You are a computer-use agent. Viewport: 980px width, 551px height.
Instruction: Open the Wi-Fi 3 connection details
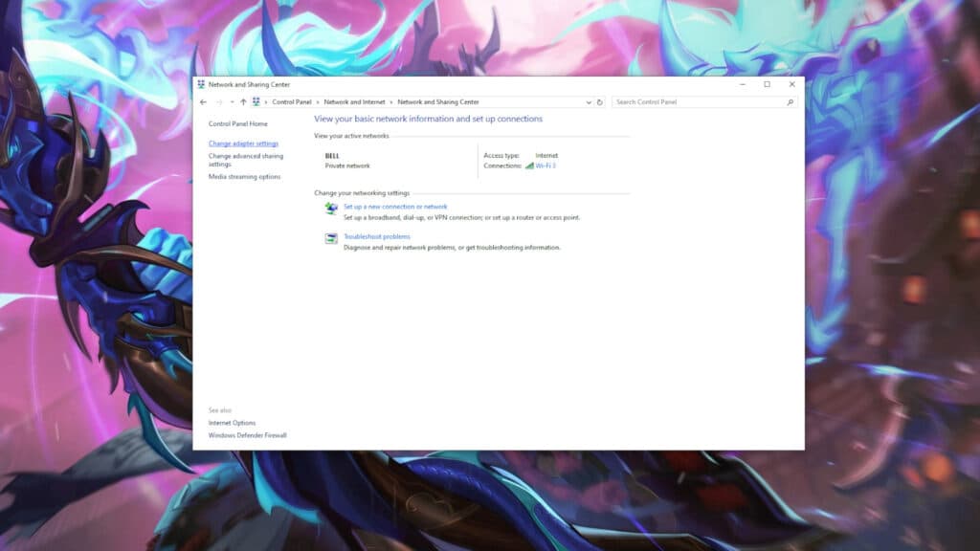click(x=544, y=165)
